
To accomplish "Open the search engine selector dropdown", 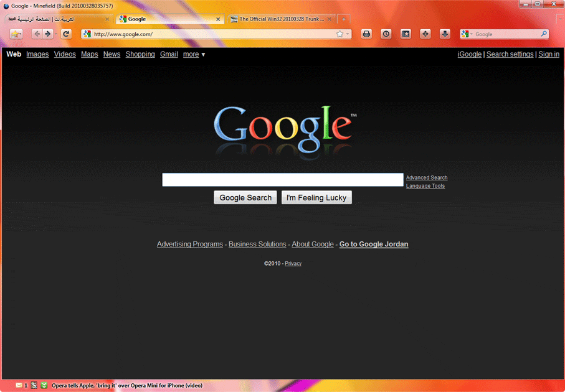I will tap(467, 34).
